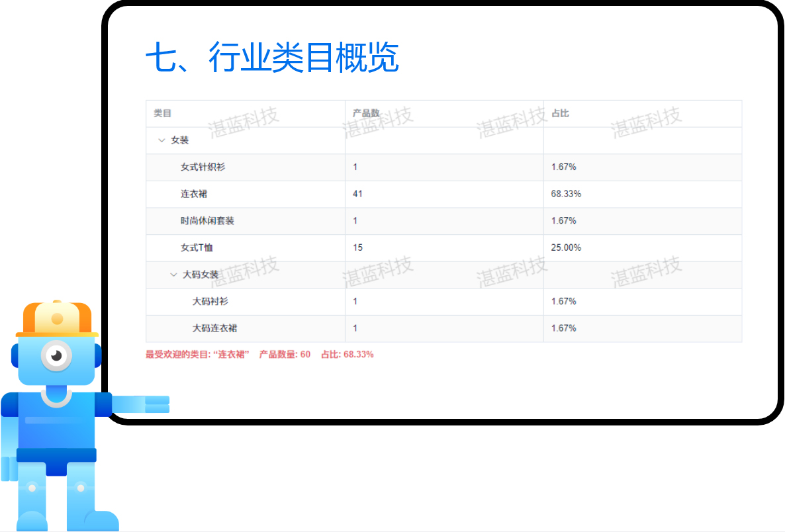Image resolution: width=785 pixels, height=532 pixels.
Task: Click the 七、行业类目概览 heading
Action: tap(272, 58)
